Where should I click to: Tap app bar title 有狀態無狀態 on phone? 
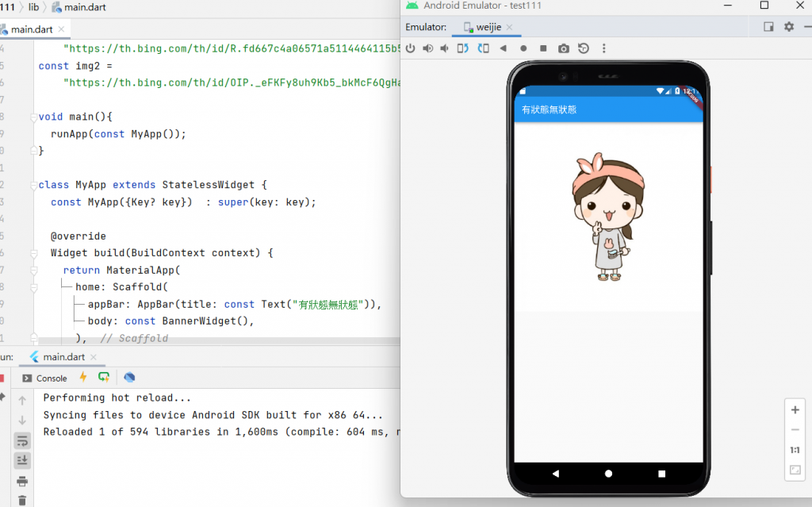(549, 109)
